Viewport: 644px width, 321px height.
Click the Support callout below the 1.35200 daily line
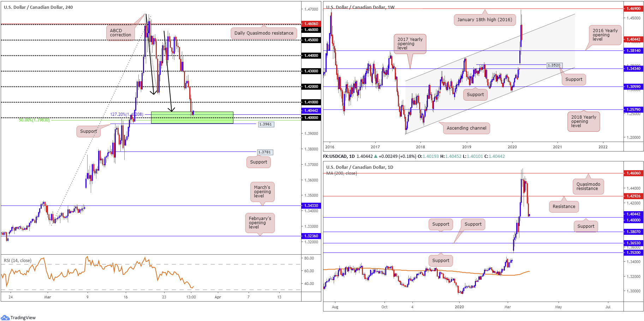[441, 261]
